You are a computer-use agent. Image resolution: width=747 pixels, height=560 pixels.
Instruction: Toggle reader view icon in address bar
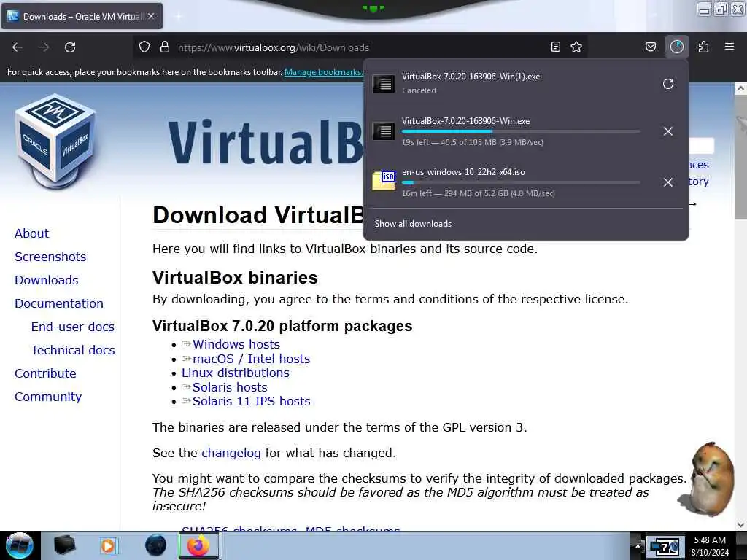[x=555, y=47]
